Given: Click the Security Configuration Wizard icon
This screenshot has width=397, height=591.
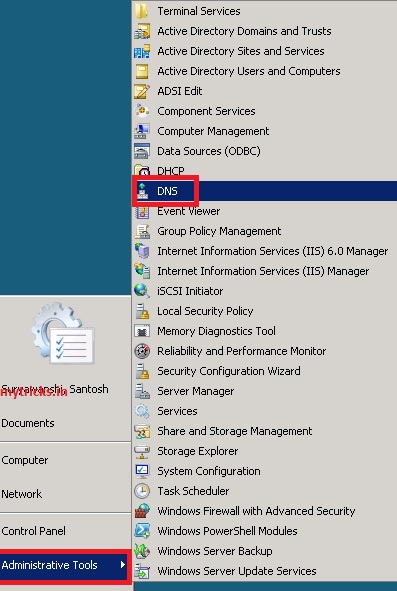Looking at the screenshot, I should (x=142, y=371).
